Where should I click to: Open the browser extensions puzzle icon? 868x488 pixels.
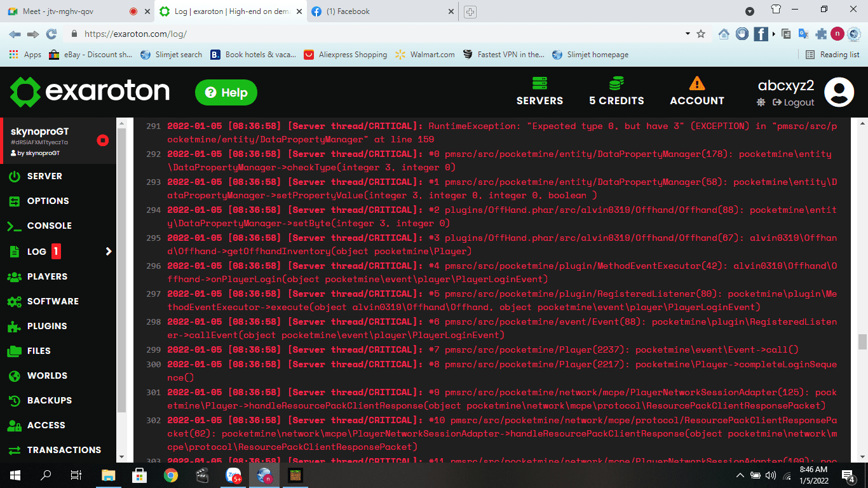[x=821, y=34]
